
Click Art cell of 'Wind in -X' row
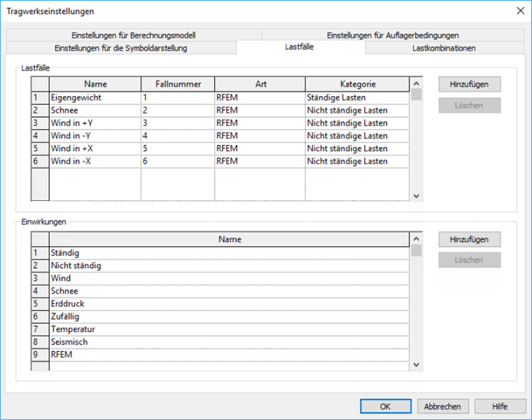tap(260, 162)
